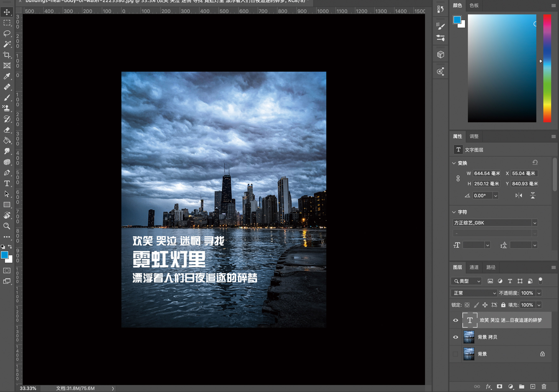Open the 3D panel cube icon
The height and width of the screenshot is (392, 559).
pyautogui.click(x=440, y=55)
